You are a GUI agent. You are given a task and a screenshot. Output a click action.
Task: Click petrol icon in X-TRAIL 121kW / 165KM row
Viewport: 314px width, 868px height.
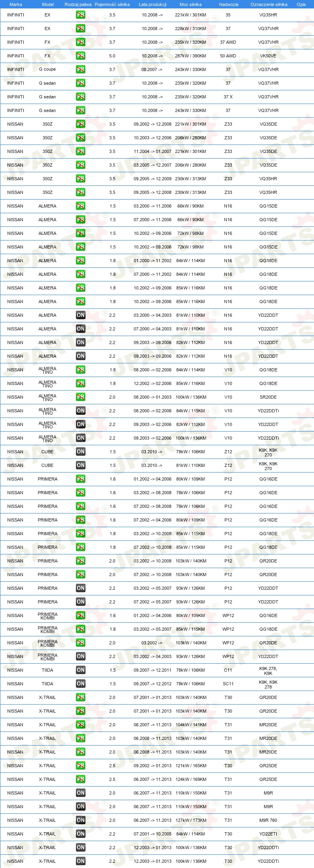point(81,766)
